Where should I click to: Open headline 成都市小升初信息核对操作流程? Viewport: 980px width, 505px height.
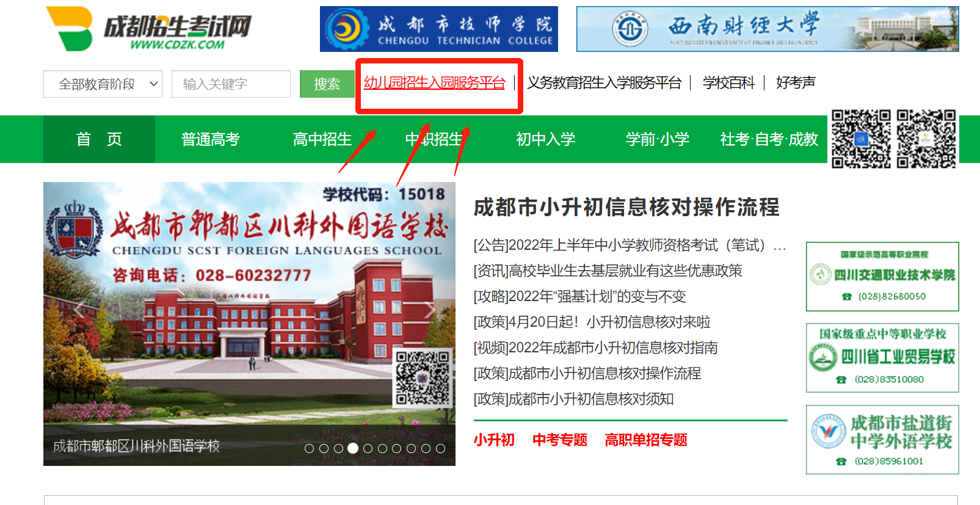(x=626, y=207)
